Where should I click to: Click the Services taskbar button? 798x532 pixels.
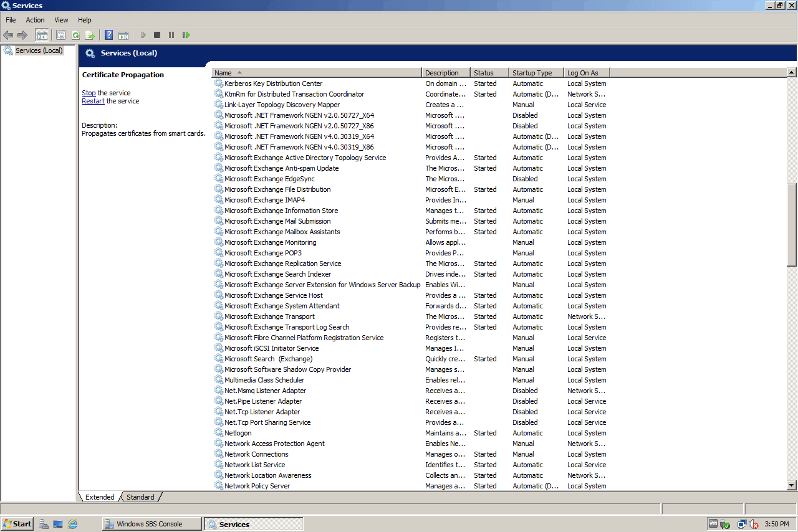click(254, 524)
